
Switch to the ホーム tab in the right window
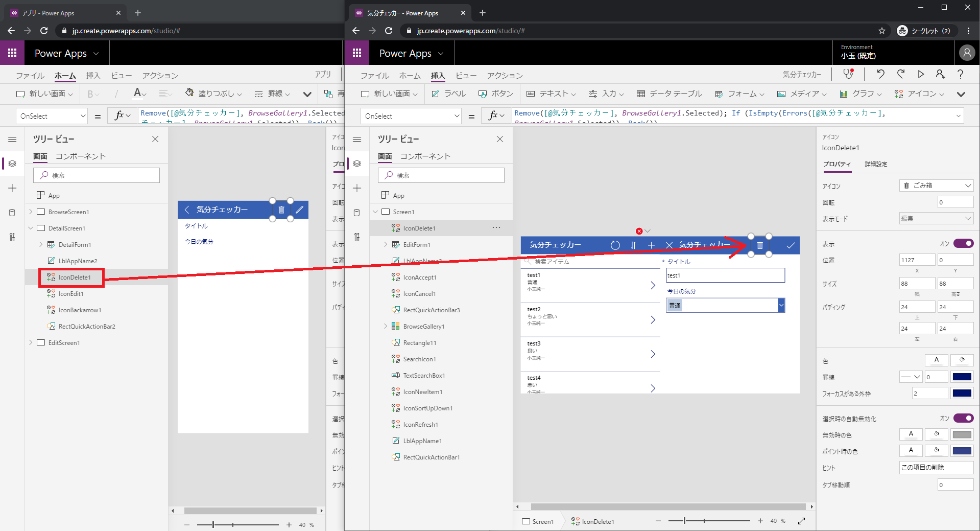pyautogui.click(x=410, y=76)
